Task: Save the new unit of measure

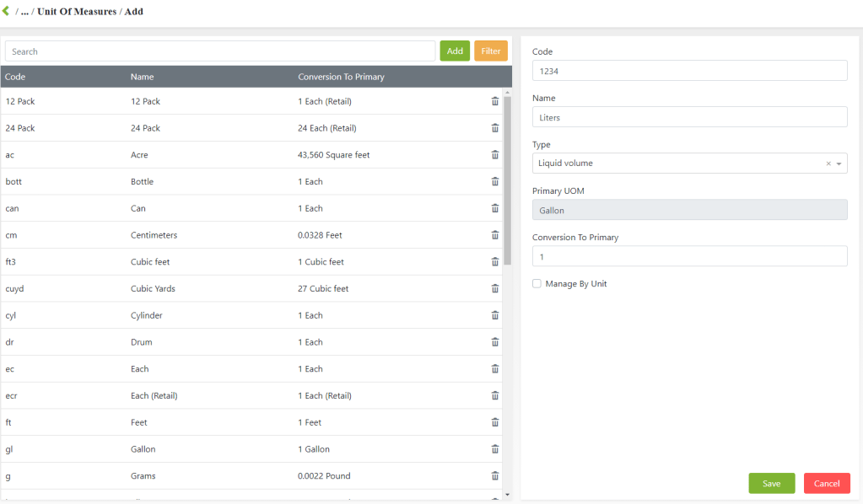Action: coord(771,483)
